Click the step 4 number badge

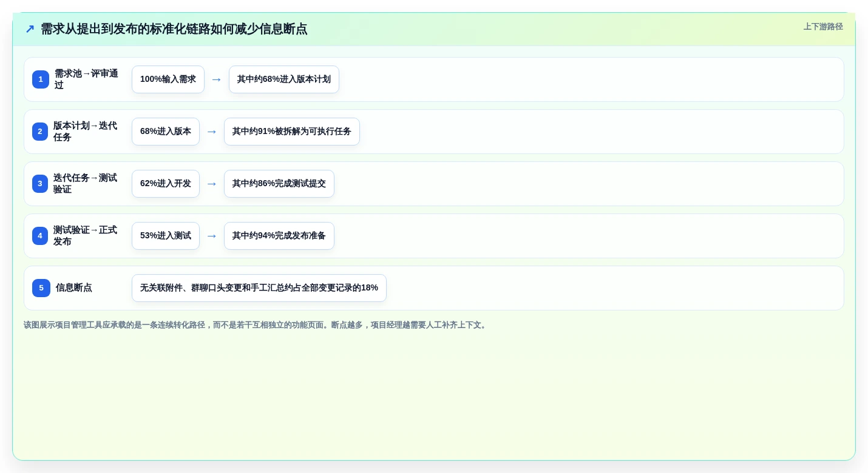click(40, 236)
